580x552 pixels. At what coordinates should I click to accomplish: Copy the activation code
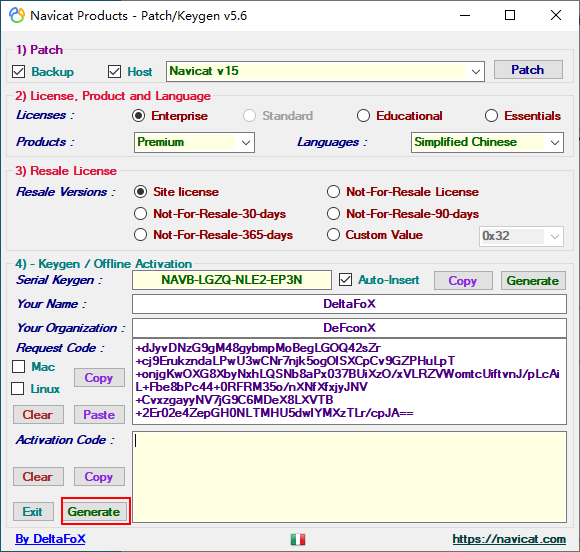pos(99,477)
